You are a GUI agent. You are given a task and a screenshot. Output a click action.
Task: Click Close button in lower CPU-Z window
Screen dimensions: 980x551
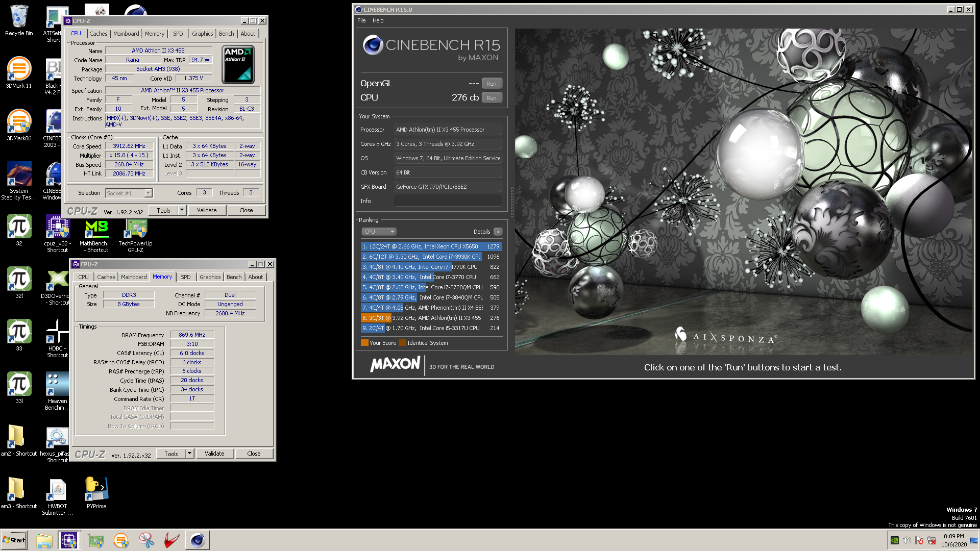(254, 454)
